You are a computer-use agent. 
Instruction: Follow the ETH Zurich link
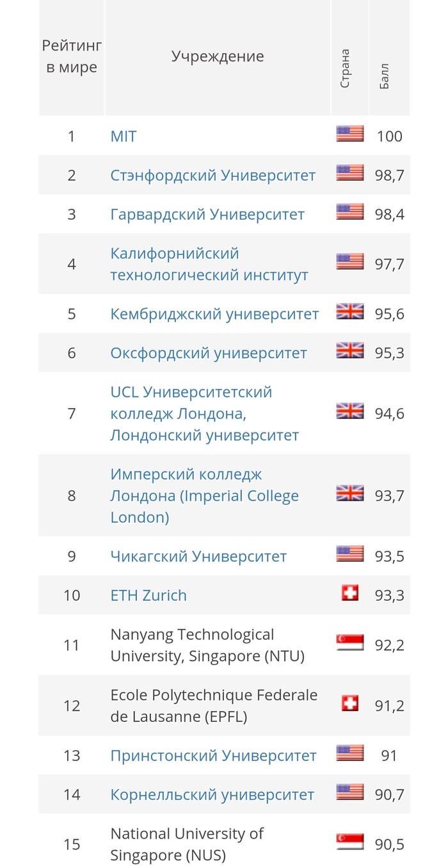coord(148,595)
